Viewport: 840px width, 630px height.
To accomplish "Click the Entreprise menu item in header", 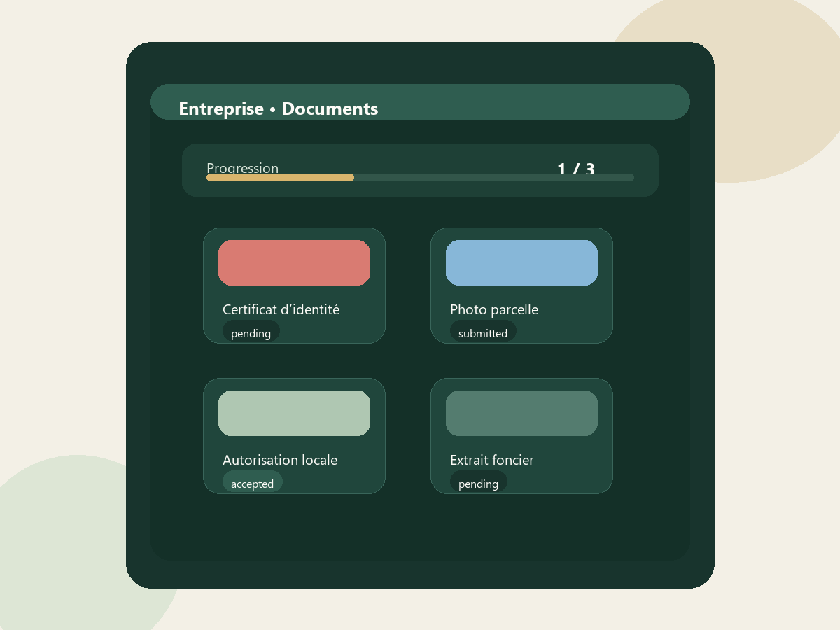I will tap(221, 109).
